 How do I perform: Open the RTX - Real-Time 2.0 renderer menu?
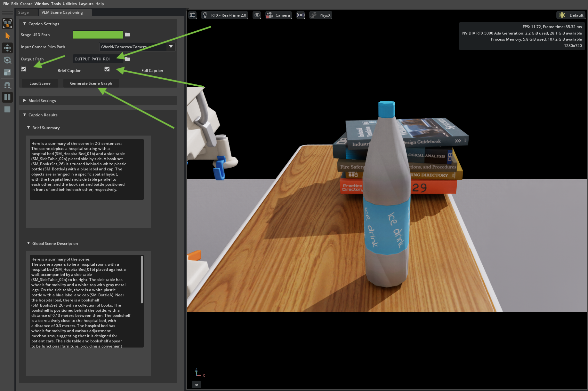(224, 15)
